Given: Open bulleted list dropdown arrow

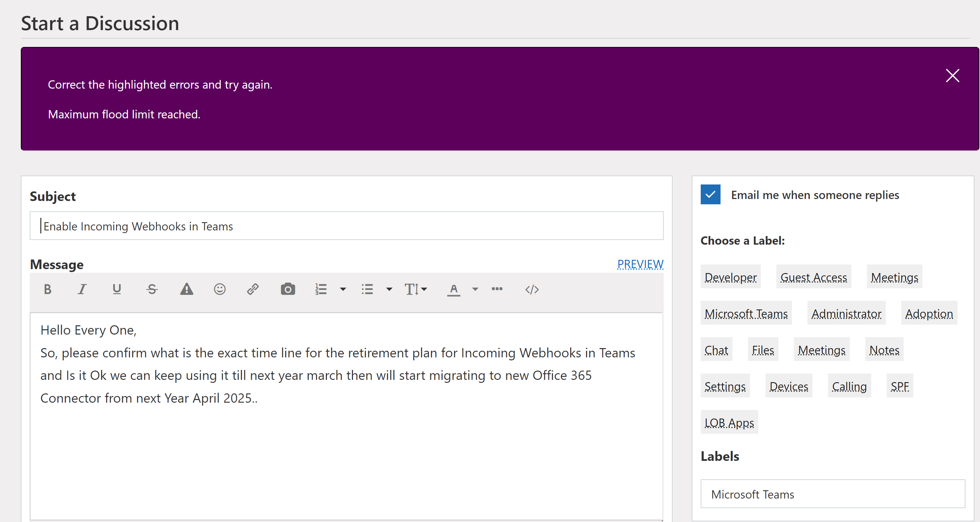Looking at the screenshot, I should pos(389,290).
